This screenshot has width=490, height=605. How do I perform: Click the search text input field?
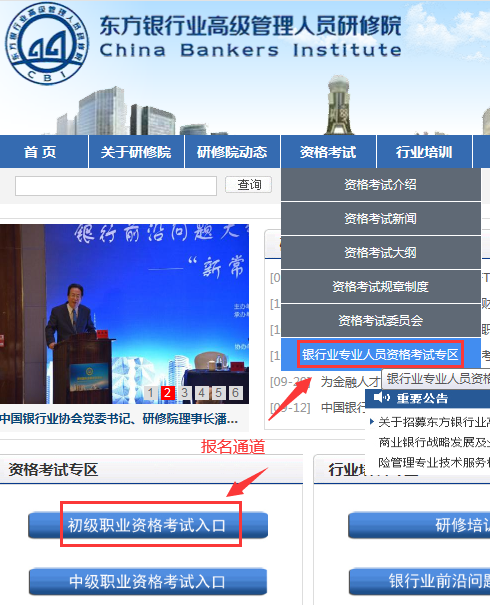click(116, 186)
